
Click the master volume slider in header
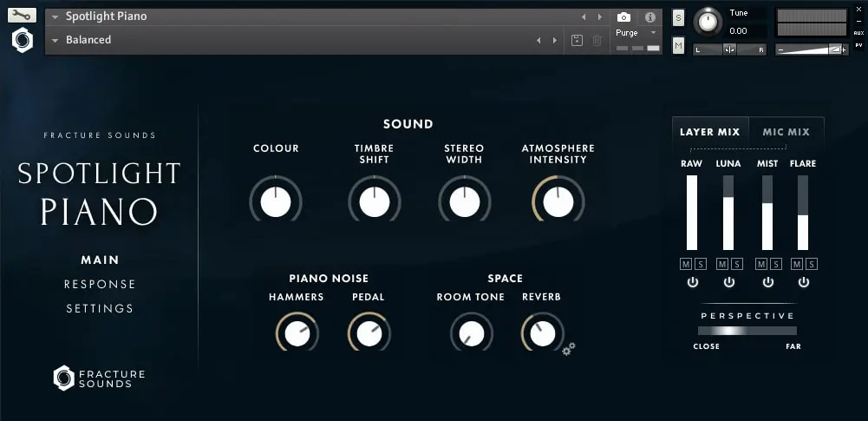pyautogui.click(x=812, y=49)
